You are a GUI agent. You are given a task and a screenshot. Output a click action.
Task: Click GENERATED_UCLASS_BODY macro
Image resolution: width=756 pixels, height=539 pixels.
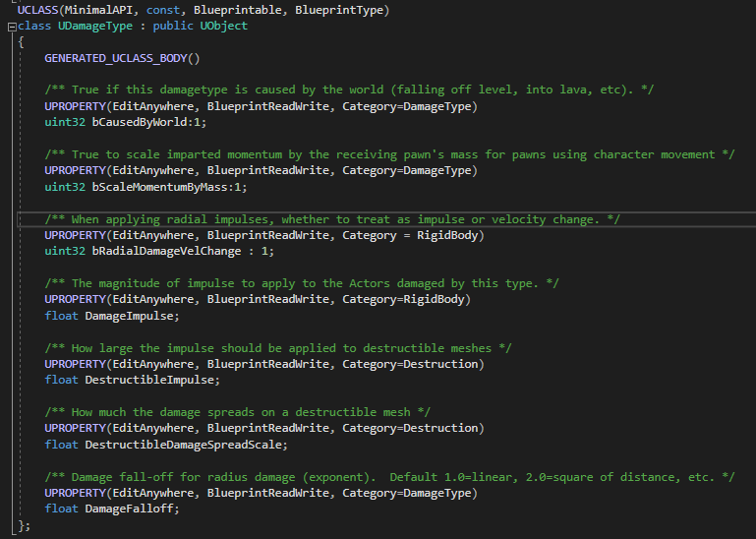point(116,58)
